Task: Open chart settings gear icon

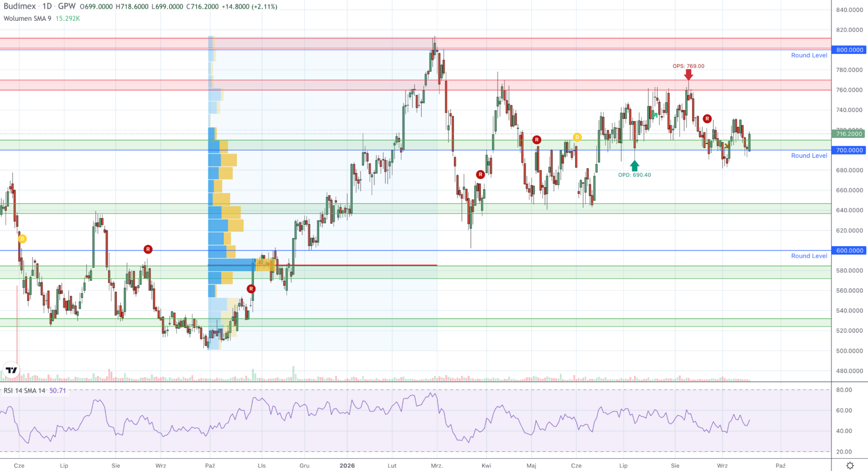Action: tap(850, 466)
